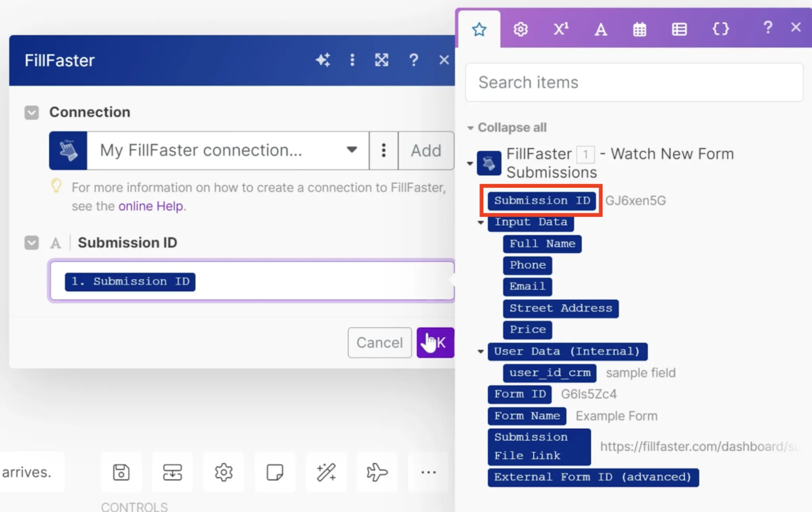Toggle the Submission ID section checkbox
The width and height of the screenshot is (812, 512).
pos(32,243)
